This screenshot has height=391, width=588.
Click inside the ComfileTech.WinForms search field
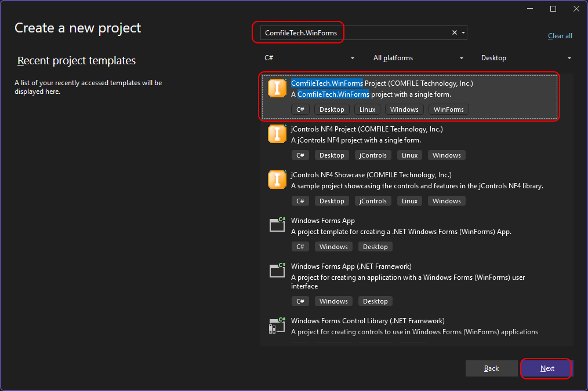[354, 33]
